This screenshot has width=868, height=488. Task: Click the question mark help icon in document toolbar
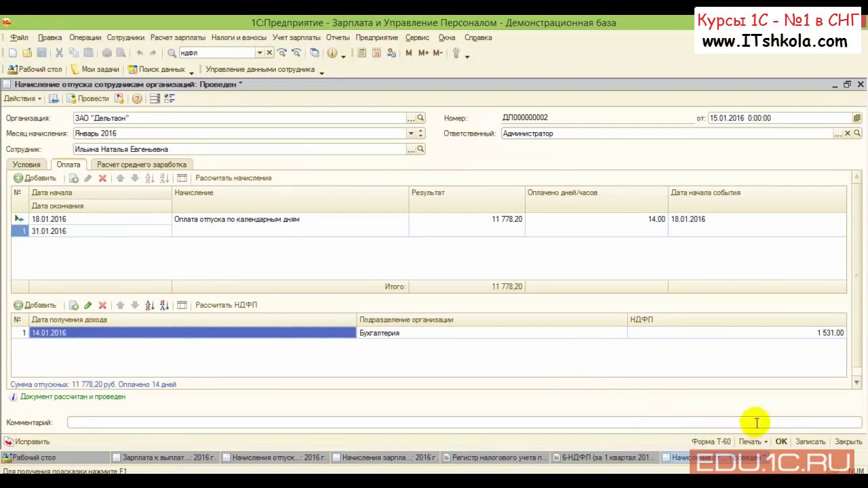(x=137, y=99)
